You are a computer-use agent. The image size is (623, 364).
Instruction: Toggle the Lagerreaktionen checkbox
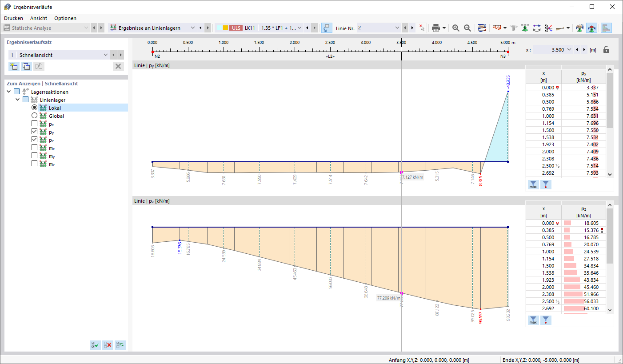pyautogui.click(x=17, y=92)
